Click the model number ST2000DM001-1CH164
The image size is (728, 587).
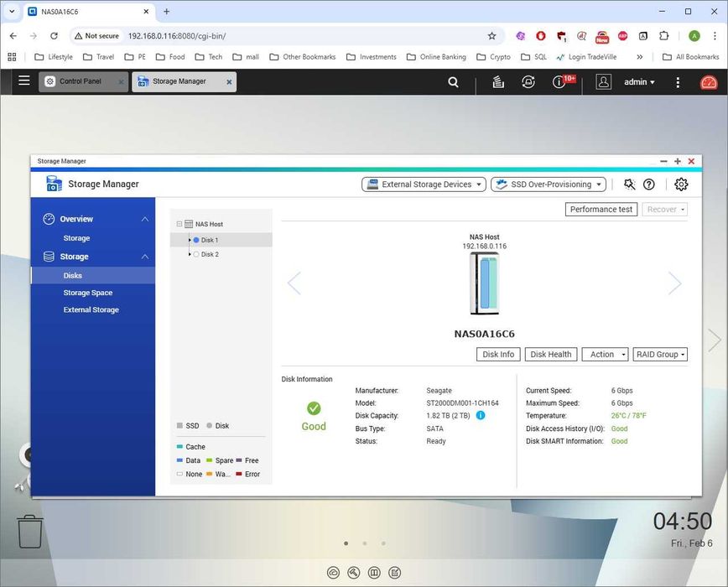click(462, 403)
